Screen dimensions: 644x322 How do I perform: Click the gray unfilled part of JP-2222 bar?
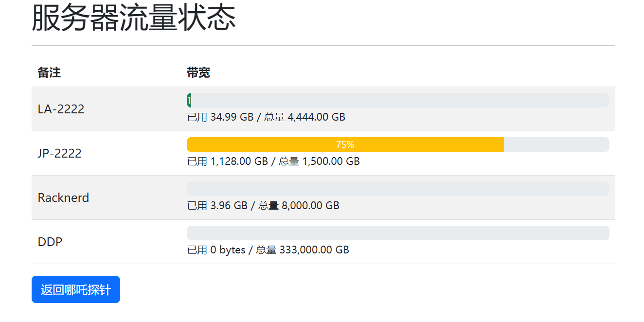[556, 144]
